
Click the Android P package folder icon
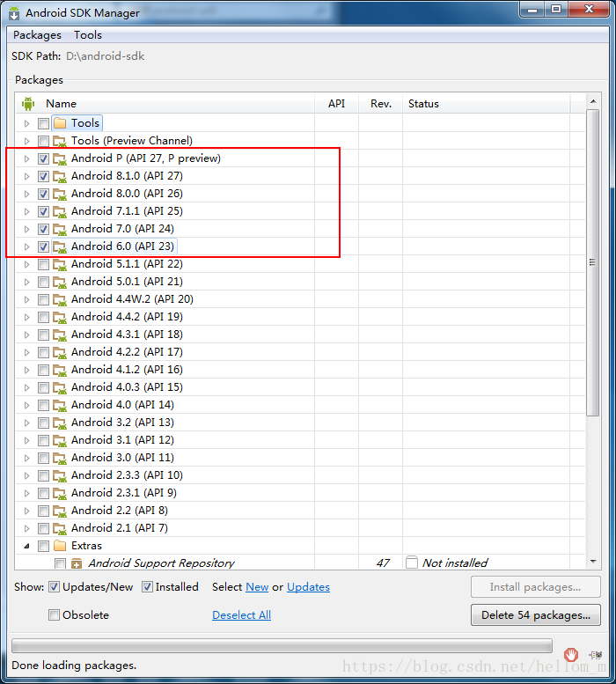pos(60,158)
